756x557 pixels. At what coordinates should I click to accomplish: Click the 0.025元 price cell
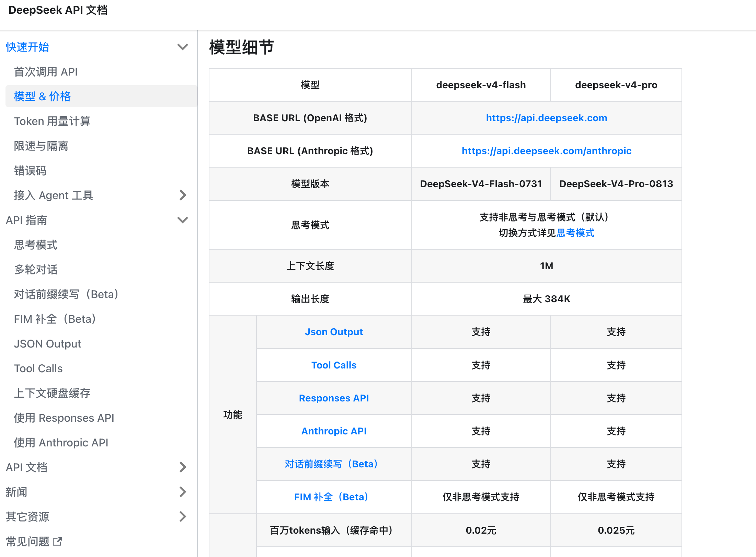[616, 530]
